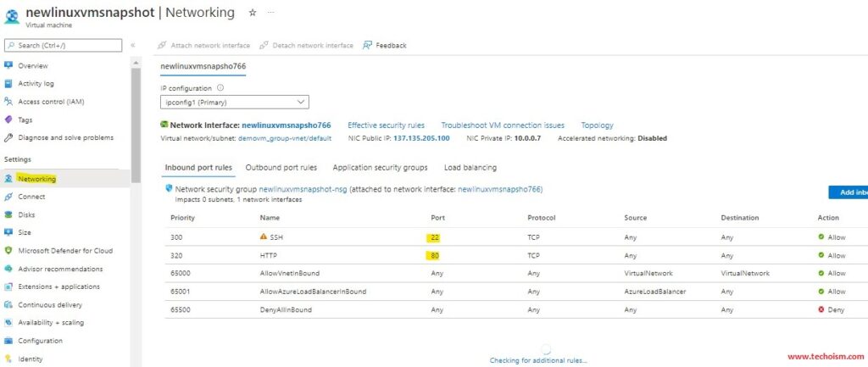
Task: Click the sidebar vertical scrollbar
Action: click(136, 125)
